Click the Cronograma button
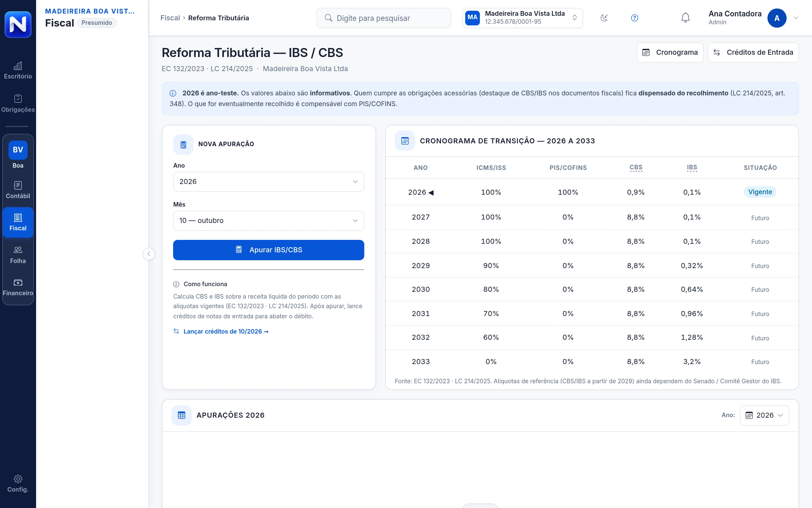Viewport: 812px width, 508px height. point(670,52)
